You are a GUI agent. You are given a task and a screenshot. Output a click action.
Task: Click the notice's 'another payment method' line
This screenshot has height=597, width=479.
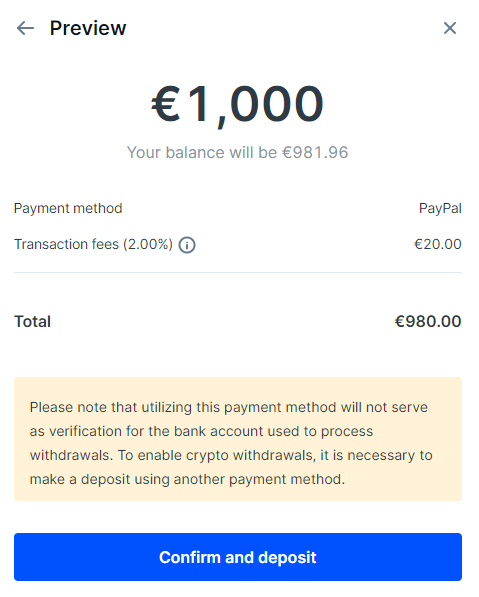click(187, 479)
